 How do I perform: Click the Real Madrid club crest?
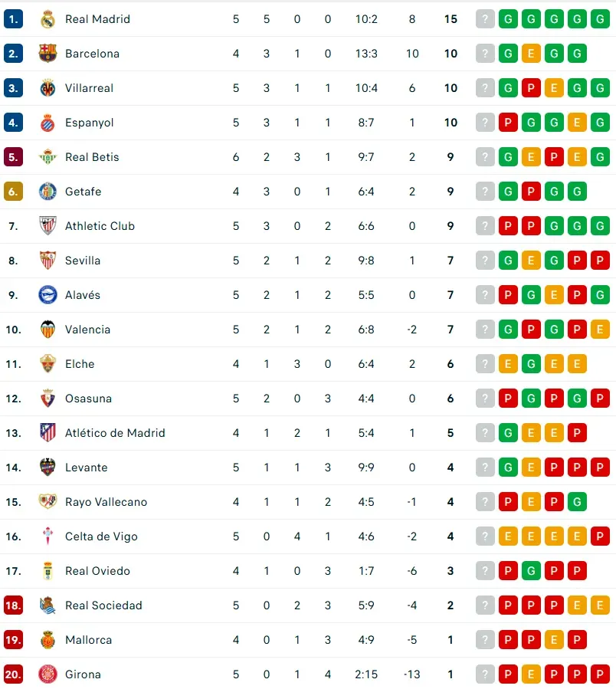[48, 19]
